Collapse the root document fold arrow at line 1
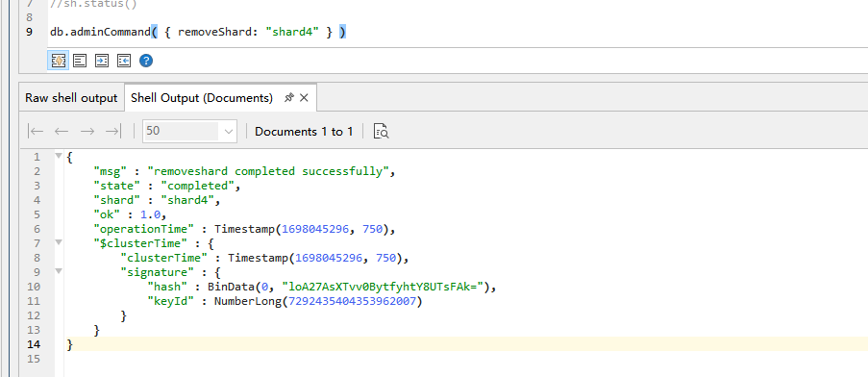Image resolution: width=868 pixels, height=377 pixels. coord(58,157)
